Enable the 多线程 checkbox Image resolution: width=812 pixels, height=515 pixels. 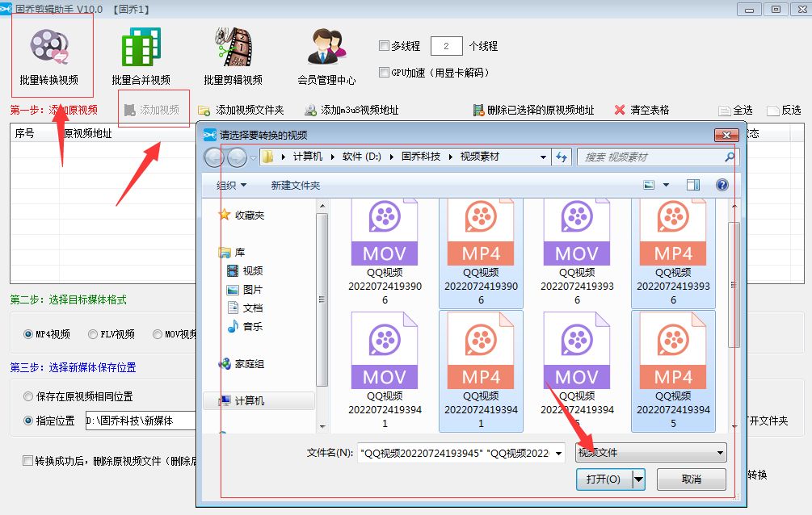click(x=385, y=45)
